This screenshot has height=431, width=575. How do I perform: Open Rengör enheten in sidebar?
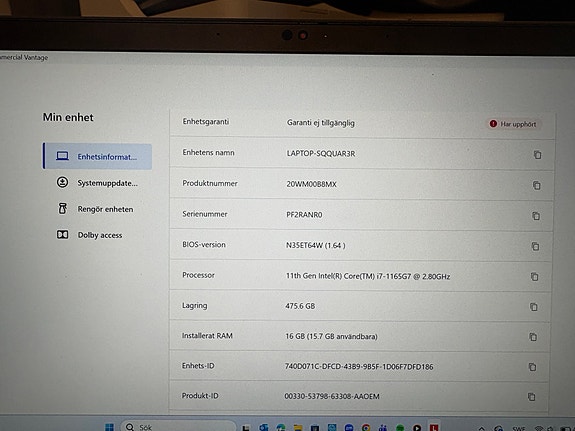[95, 209]
